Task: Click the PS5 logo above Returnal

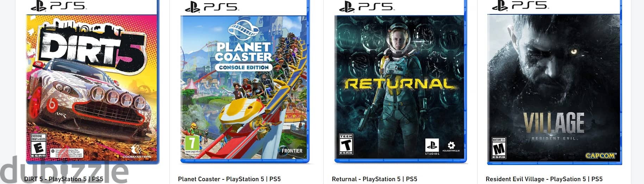Action: coord(366,6)
